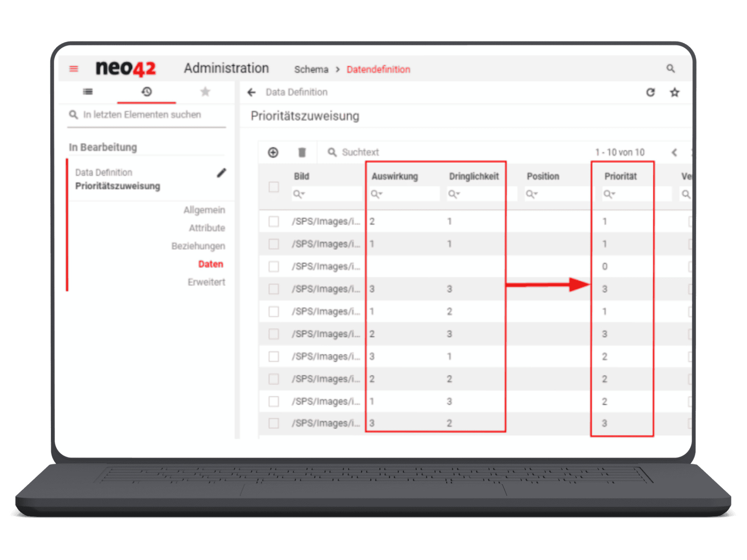Click the previous-page pagination arrow
This screenshot has width=747, height=560.
tap(674, 152)
